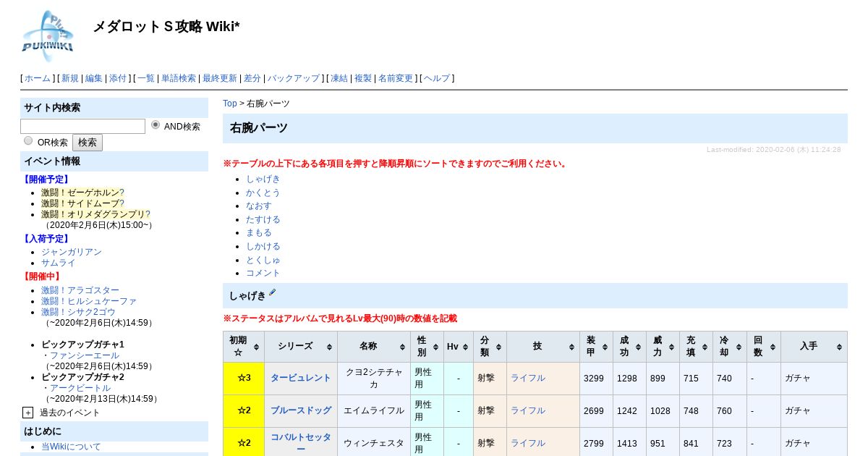Sort table by 技 column

[543, 347]
